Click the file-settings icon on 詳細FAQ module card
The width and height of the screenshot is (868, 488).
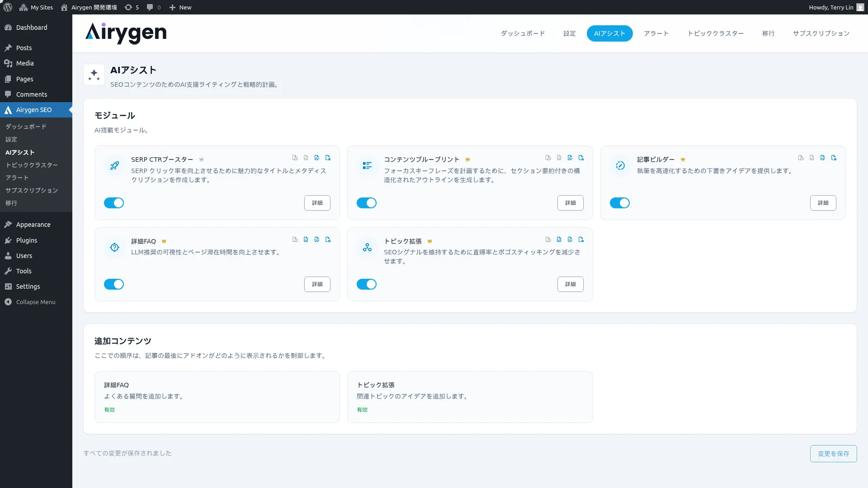tap(328, 239)
